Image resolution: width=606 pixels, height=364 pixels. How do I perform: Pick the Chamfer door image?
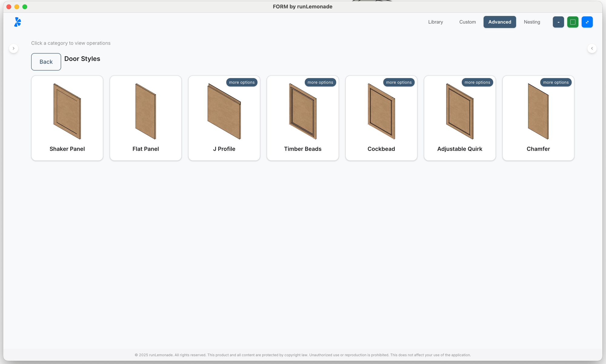click(x=538, y=111)
